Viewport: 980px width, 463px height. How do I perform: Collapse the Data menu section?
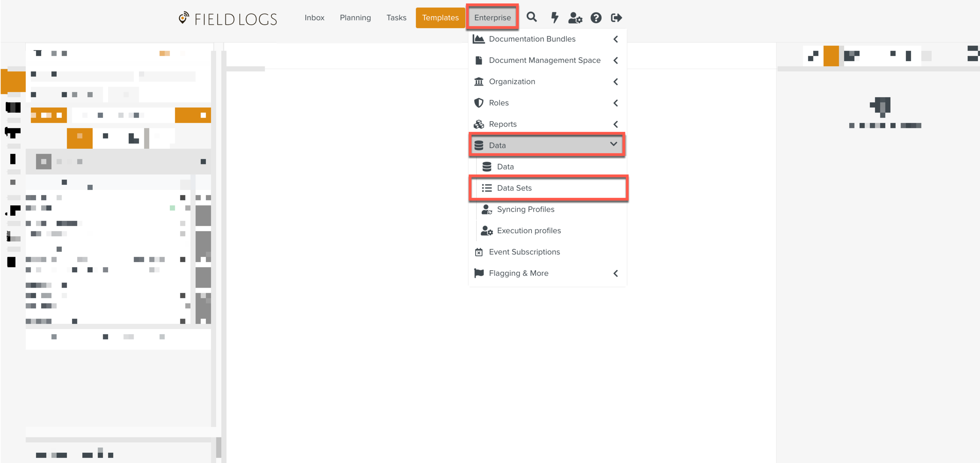613,144
